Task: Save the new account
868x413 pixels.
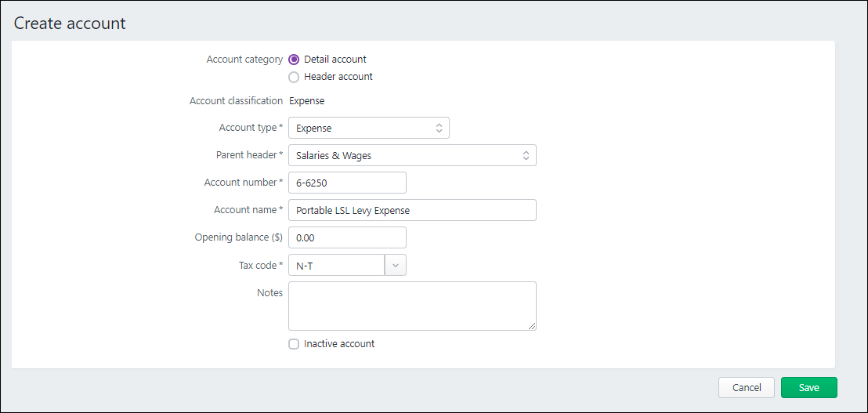Action: pos(808,388)
